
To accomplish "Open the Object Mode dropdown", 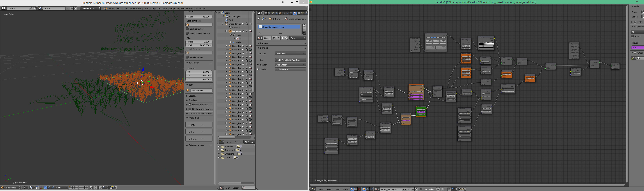I will click(11, 188).
